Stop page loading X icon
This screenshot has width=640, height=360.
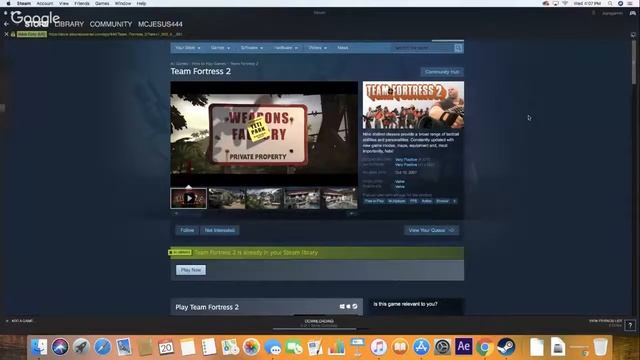pos(6,34)
